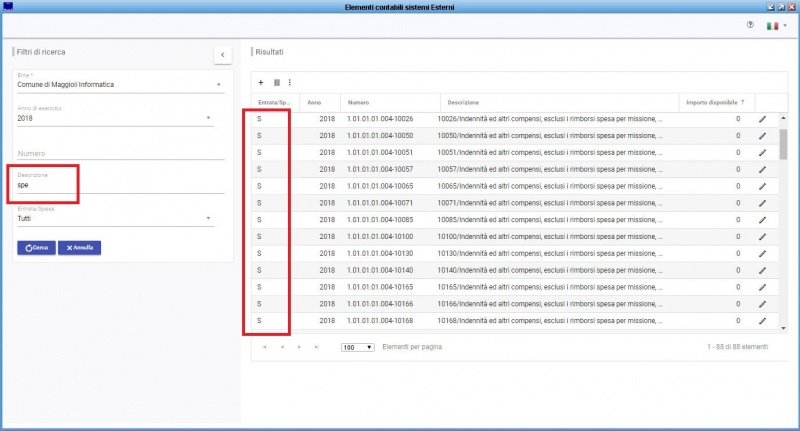
Task: Open the Anno di esercizio dropdown
Action: [209, 118]
